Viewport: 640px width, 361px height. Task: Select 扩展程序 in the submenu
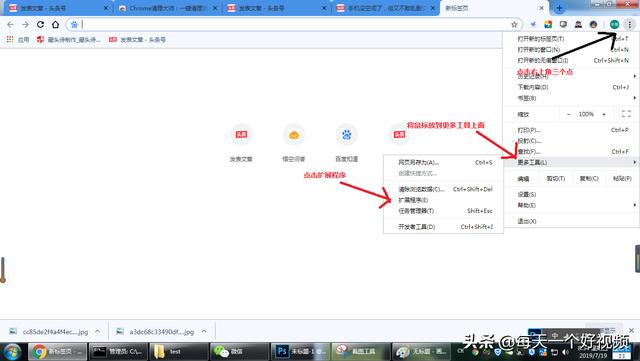click(443, 200)
